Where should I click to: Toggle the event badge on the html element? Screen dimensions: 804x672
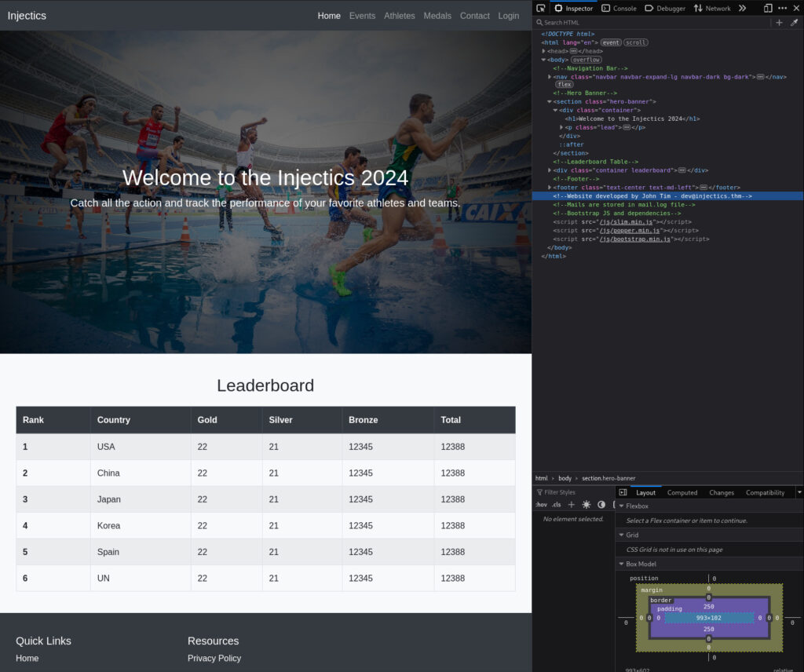611,42
